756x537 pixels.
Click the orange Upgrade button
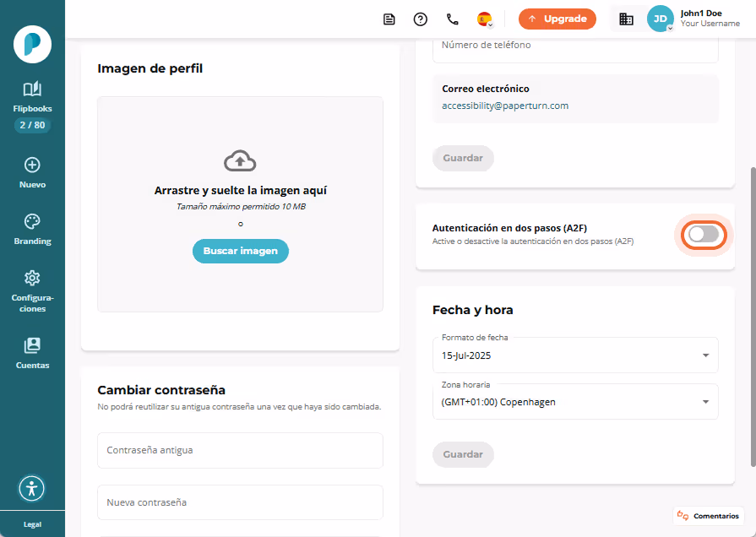click(557, 19)
